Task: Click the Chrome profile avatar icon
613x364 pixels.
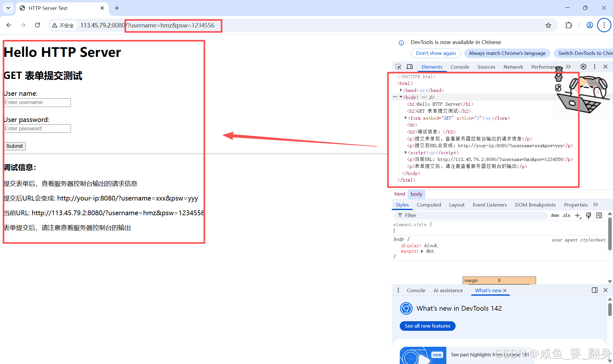Action: point(590,26)
